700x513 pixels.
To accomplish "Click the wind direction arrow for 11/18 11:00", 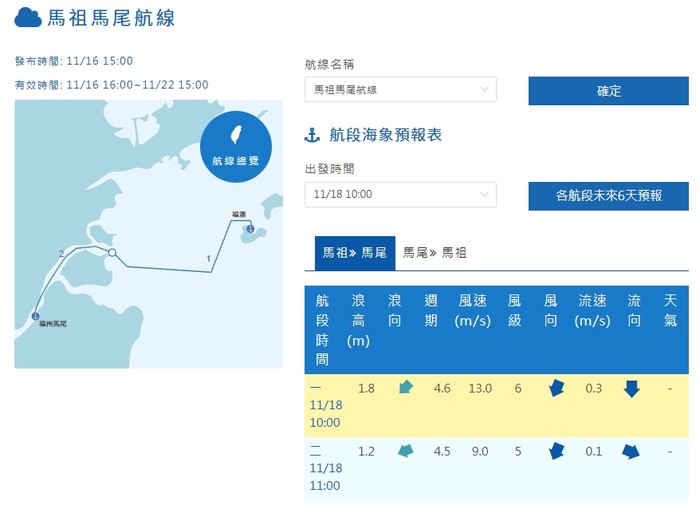I will click(557, 451).
